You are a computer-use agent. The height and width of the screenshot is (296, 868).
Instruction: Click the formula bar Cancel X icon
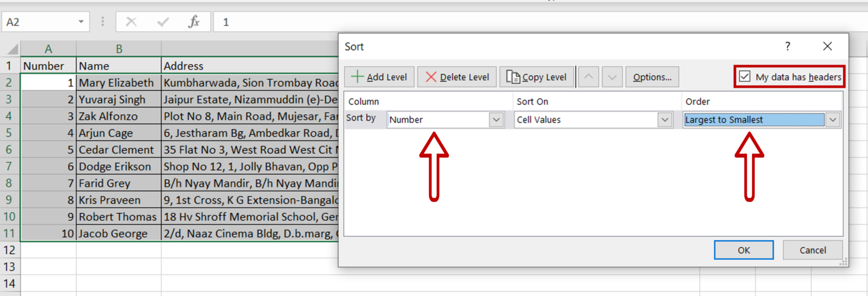click(131, 22)
